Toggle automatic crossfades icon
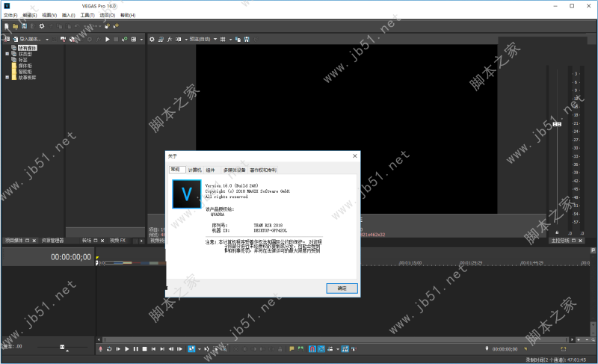This screenshot has width=598, height=364. click(x=321, y=349)
